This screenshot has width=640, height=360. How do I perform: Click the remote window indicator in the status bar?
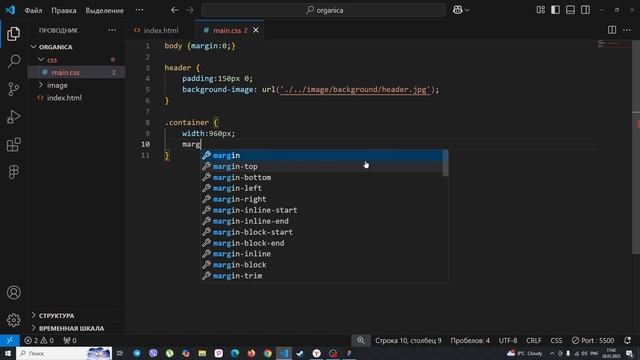(x=9, y=340)
